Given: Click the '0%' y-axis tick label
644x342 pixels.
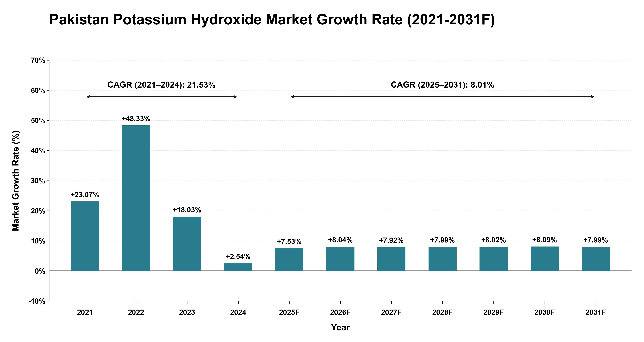Looking at the screenshot, I should 40,271.
